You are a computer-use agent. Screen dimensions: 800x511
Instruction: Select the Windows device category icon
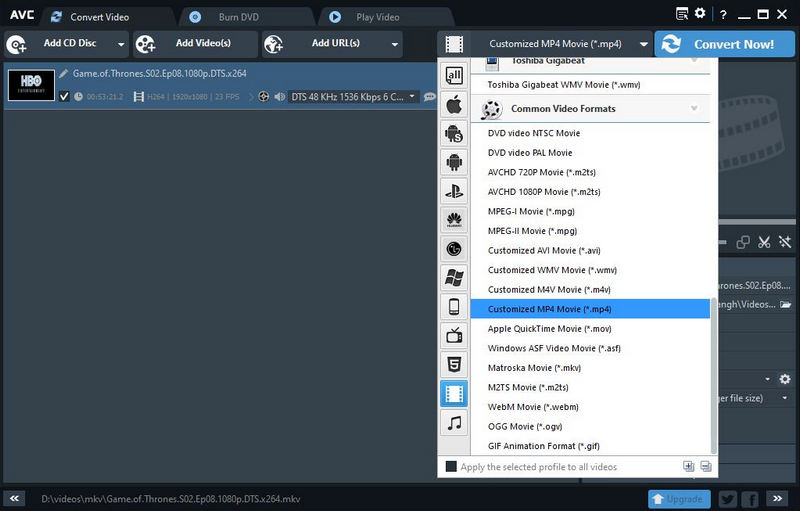click(454, 278)
